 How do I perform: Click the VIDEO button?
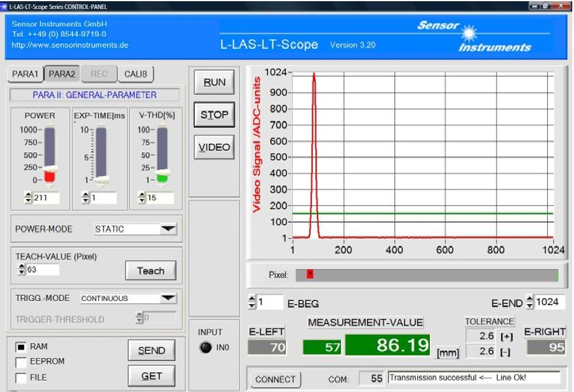pos(214,147)
